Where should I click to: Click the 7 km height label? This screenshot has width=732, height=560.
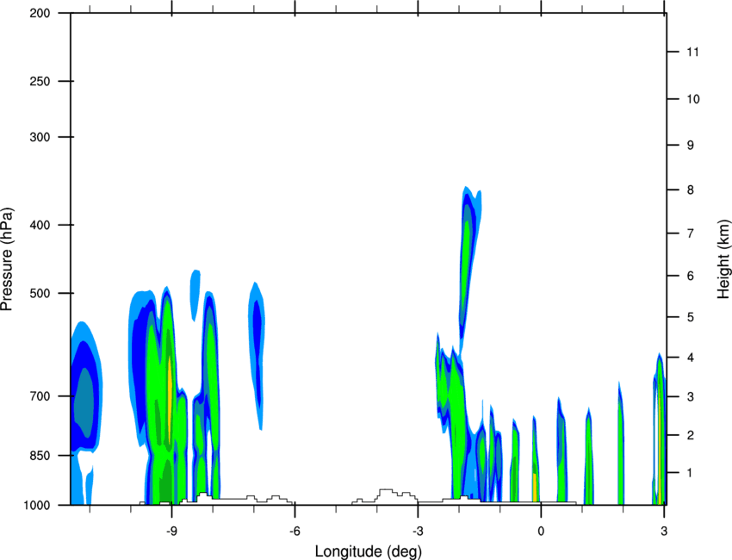point(691,233)
